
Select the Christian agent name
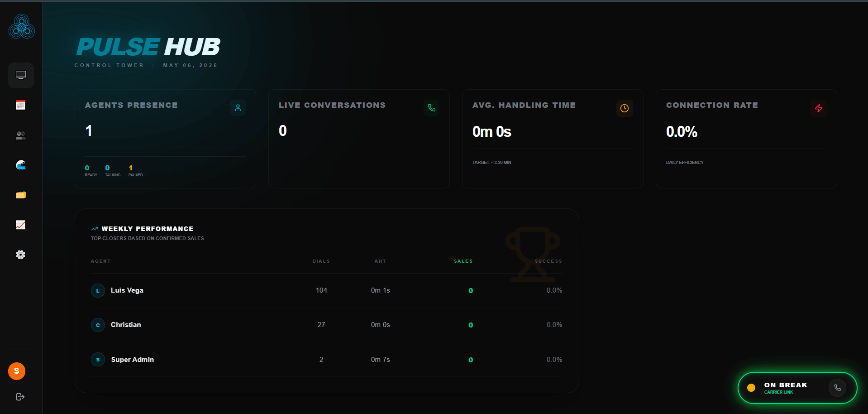(x=126, y=325)
